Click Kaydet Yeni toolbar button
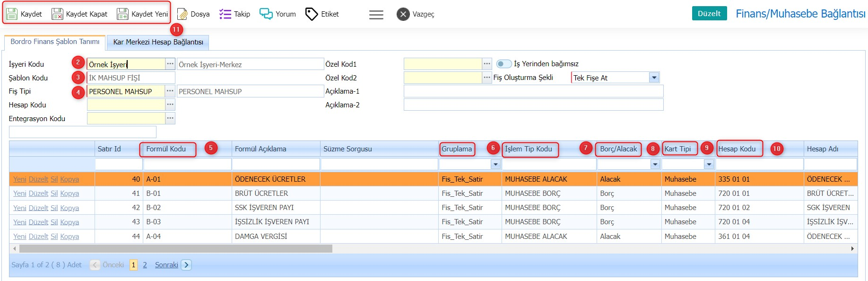868x281 pixels. (x=142, y=14)
